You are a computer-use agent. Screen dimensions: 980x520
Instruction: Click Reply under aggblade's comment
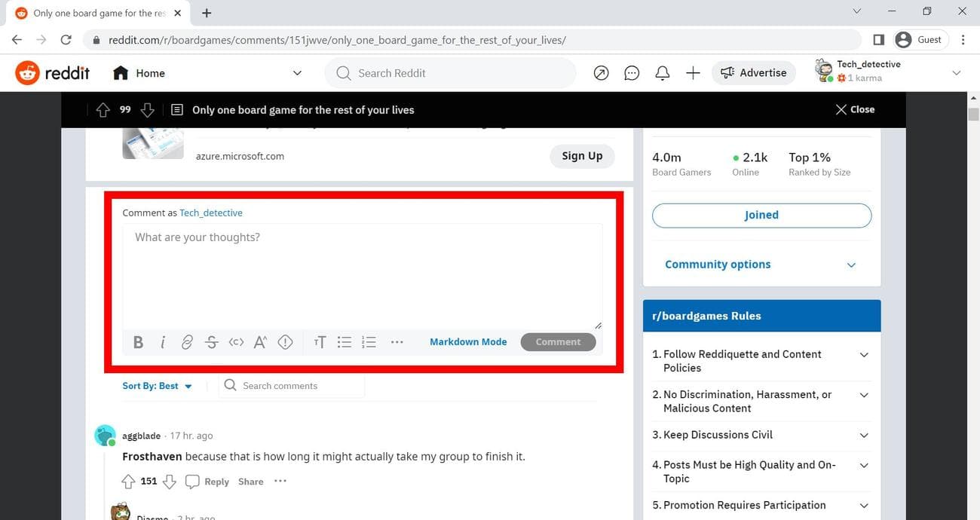[x=208, y=482]
